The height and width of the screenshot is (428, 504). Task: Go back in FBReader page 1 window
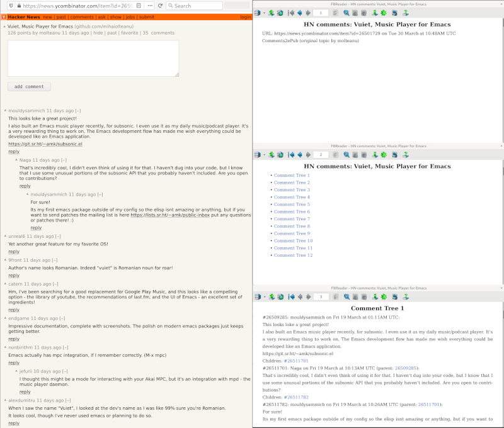point(300,13)
